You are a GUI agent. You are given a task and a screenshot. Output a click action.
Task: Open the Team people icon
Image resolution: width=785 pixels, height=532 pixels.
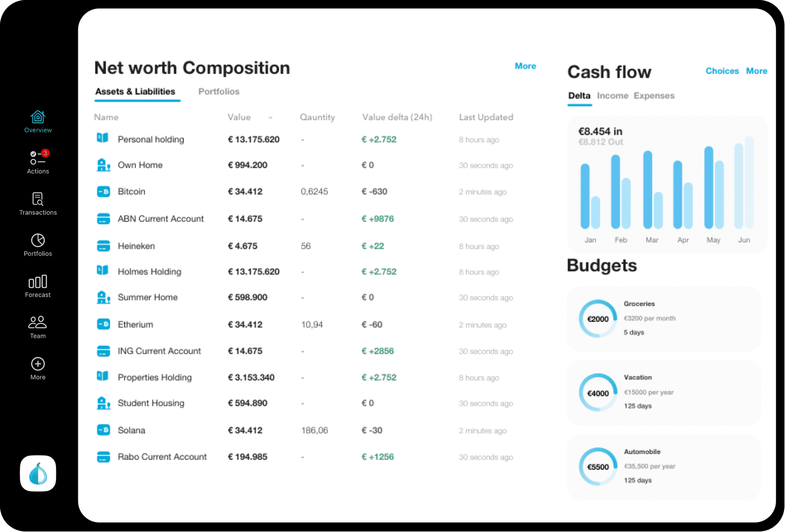38,322
